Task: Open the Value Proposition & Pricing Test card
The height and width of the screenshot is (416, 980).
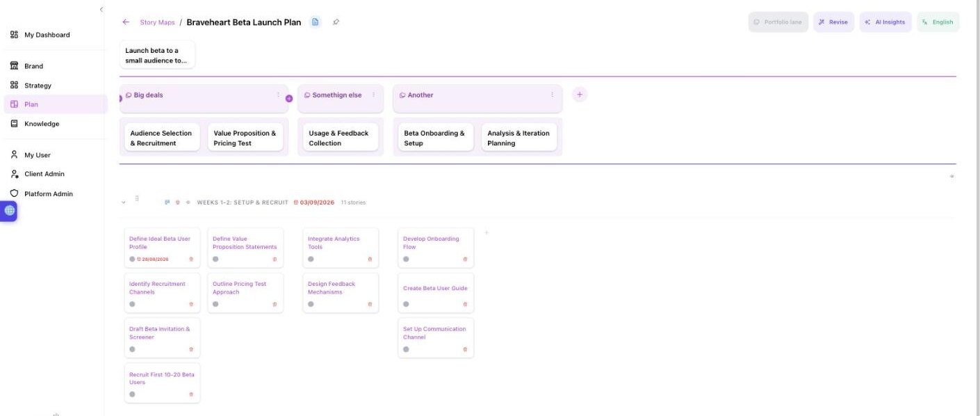Action: (245, 138)
